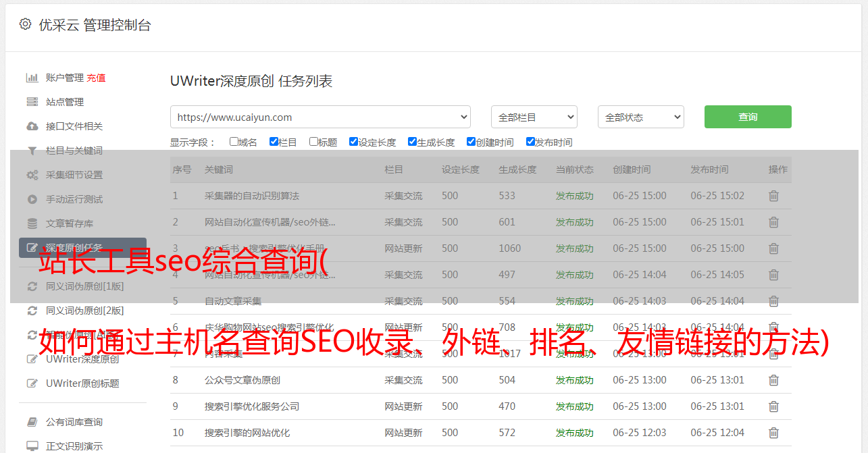Click generated length value 1060
Image resolution: width=868 pixels, height=453 pixels.
point(510,248)
